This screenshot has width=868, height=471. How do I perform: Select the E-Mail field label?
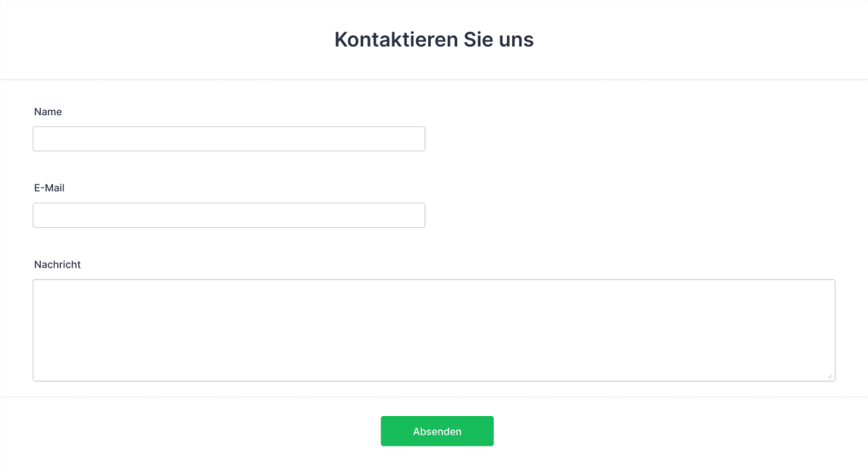coord(48,187)
